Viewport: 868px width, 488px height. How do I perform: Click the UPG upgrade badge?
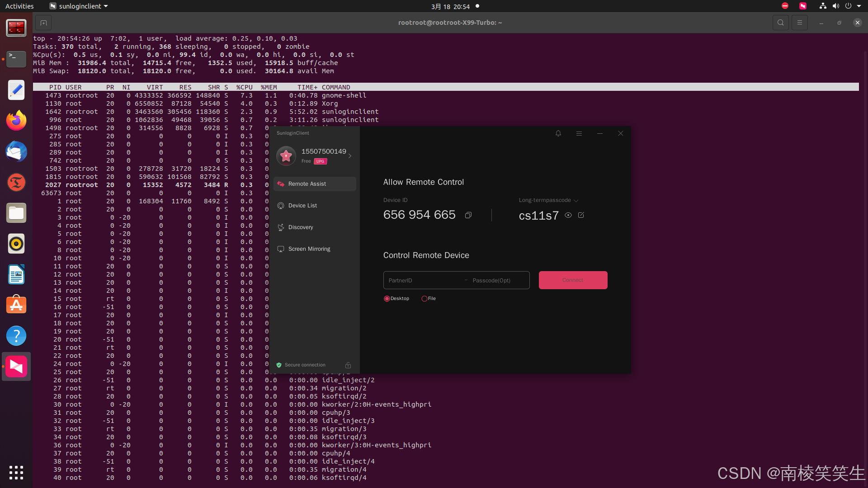(x=320, y=161)
